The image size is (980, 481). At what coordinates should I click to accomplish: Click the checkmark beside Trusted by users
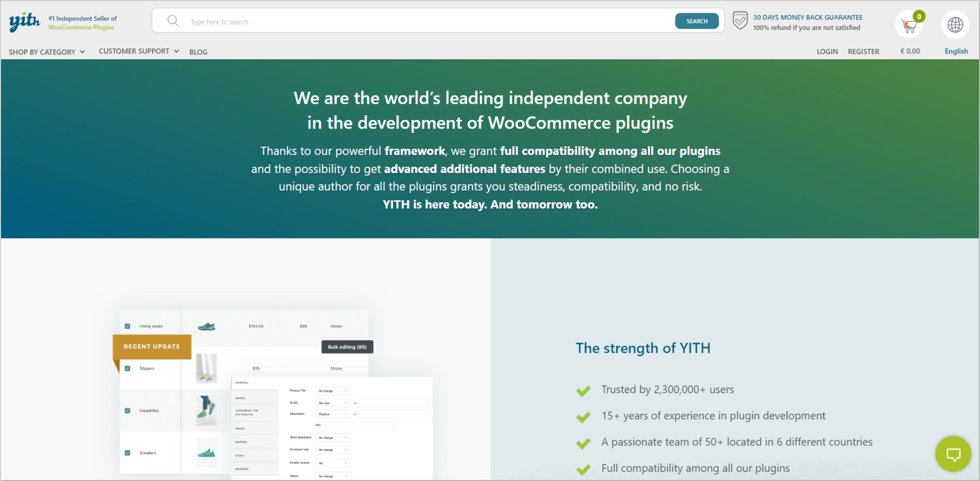[x=583, y=391]
